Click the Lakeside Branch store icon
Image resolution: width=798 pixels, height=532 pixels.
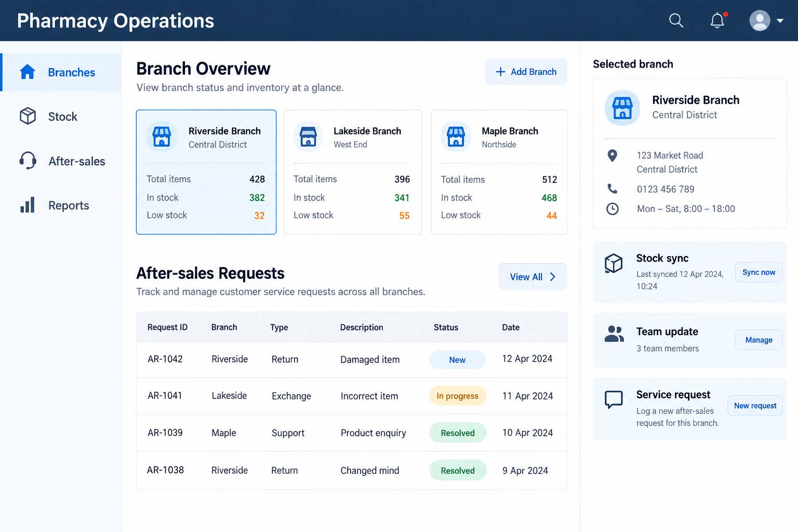pyautogui.click(x=309, y=137)
